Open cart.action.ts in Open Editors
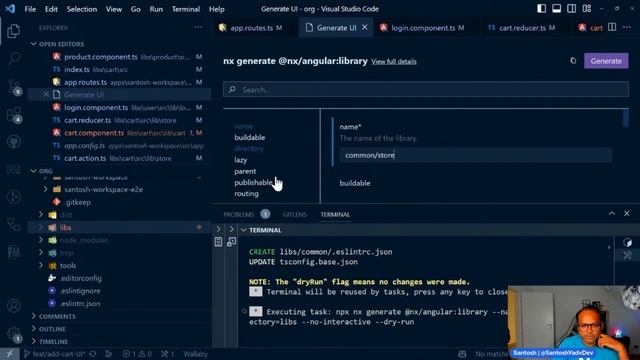This screenshot has width=640, height=360. point(85,158)
